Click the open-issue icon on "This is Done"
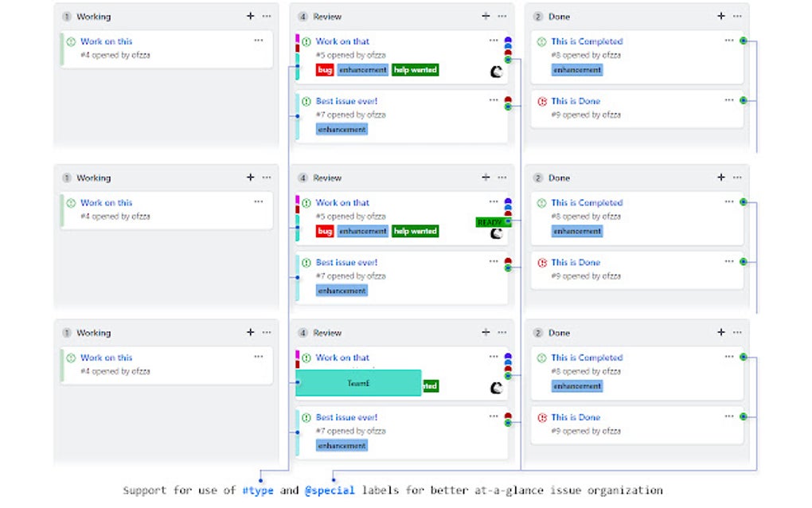The height and width of the screenshot is (508, 812). click(x=543, y=100)
